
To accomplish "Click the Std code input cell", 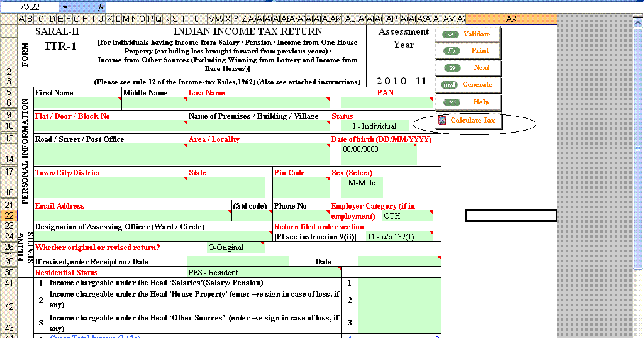I will pyautogui.click(x=252, y=215).
